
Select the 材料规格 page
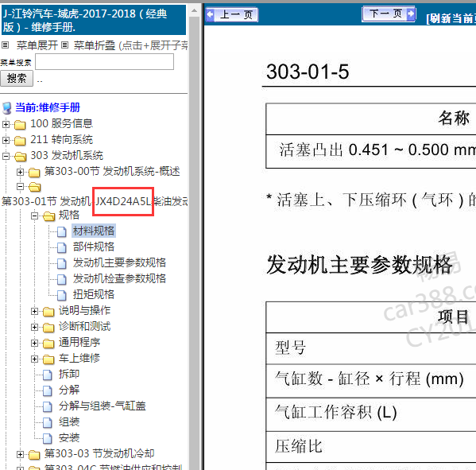point(94,231)
